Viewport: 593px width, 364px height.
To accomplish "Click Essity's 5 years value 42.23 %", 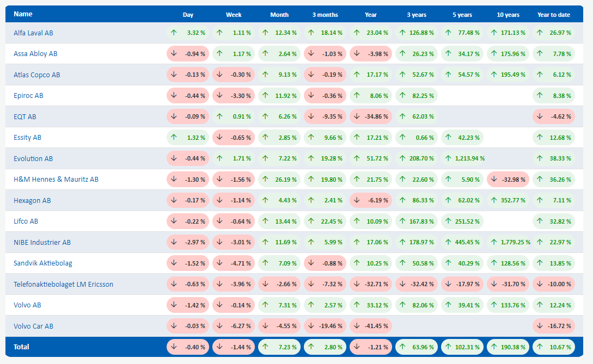I will coord(469,138).
